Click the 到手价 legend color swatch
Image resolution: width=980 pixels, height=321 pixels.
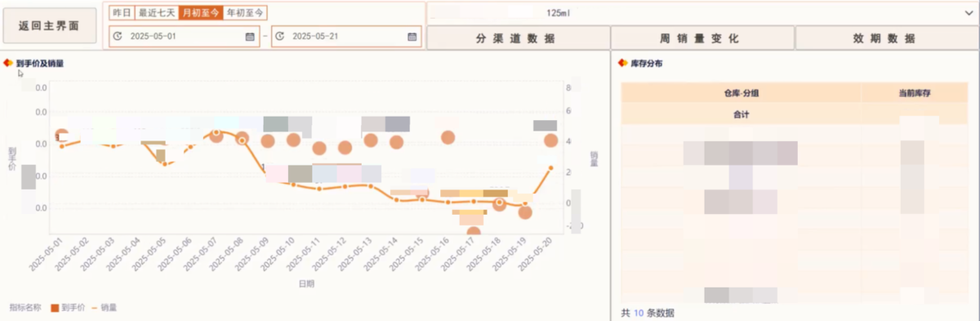pyautogui.click(x=55, y=308)
